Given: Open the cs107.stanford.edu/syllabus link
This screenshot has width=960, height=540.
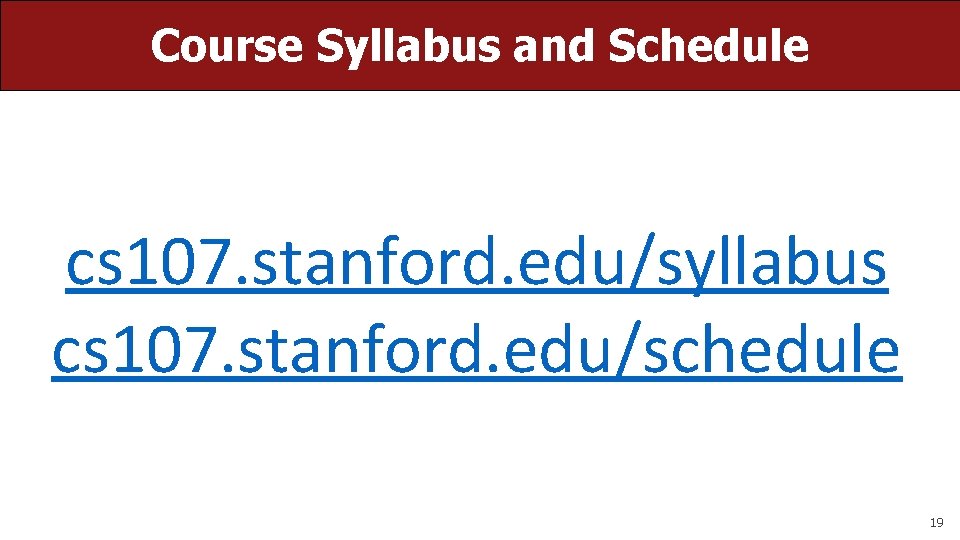Looking at the screenshot, I should (x=476, y=264).
